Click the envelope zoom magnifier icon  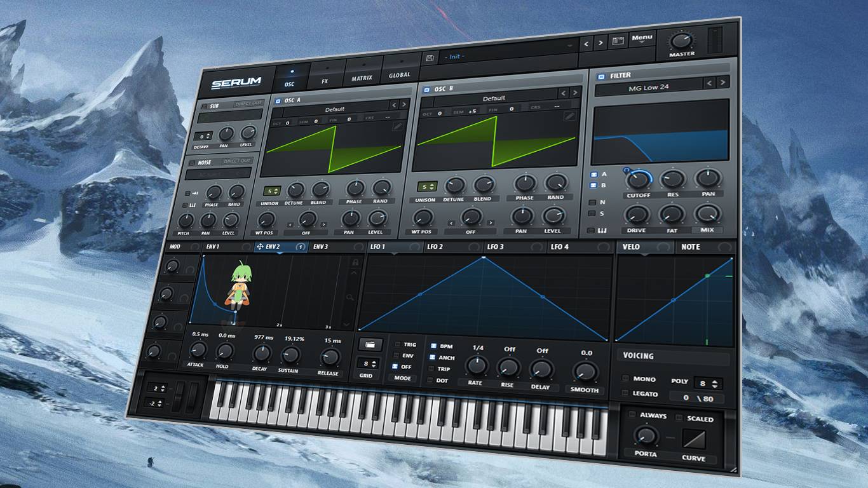(351, 297)
